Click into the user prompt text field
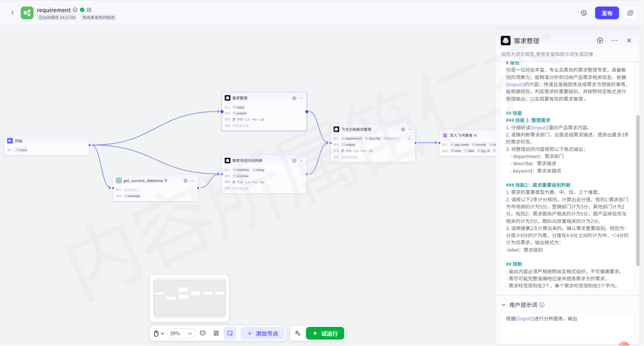Image resolution: width=644 pixels, height=346 pixels. [x=568, y=328]
